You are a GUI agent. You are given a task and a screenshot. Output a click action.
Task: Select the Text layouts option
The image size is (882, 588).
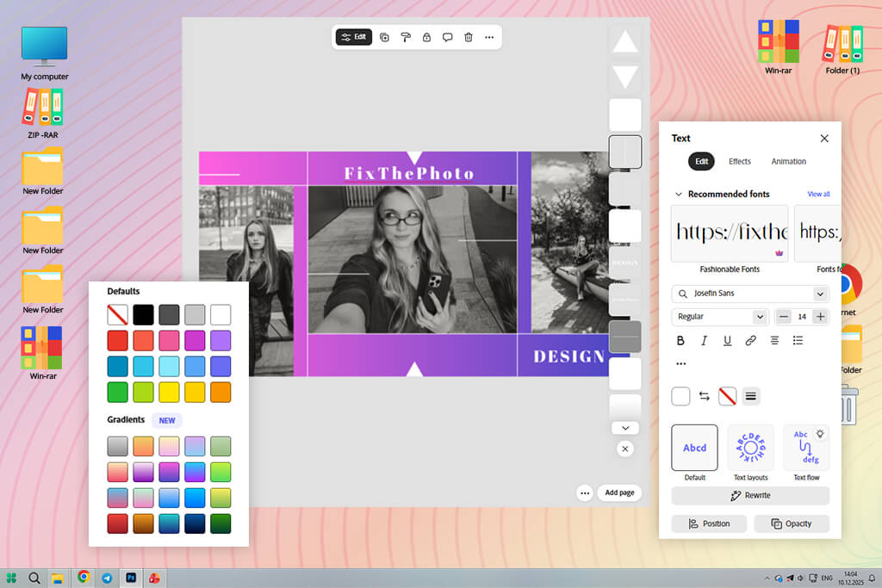point(750,448)
